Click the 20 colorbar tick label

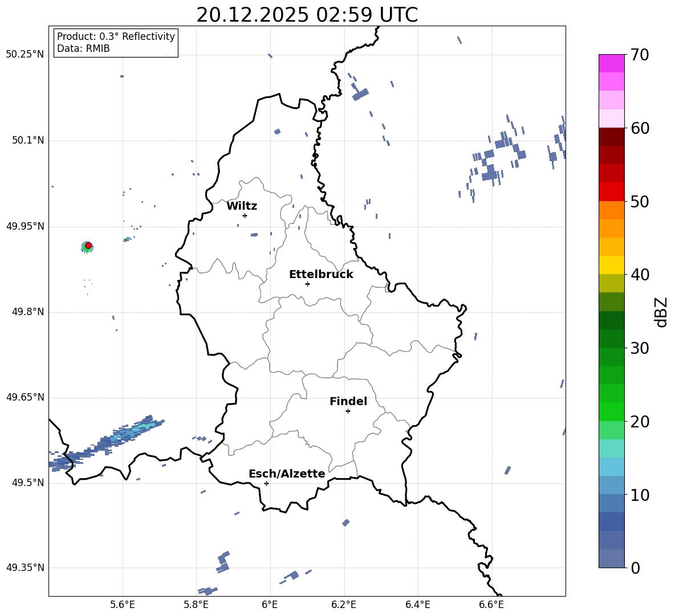coord(639,422)
